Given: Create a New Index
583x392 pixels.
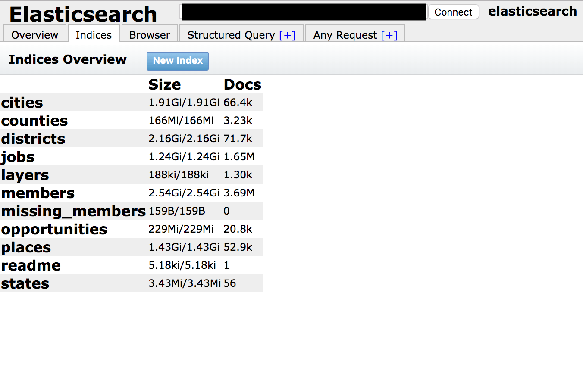Looking at the screenshot, I should click(178, 61).
